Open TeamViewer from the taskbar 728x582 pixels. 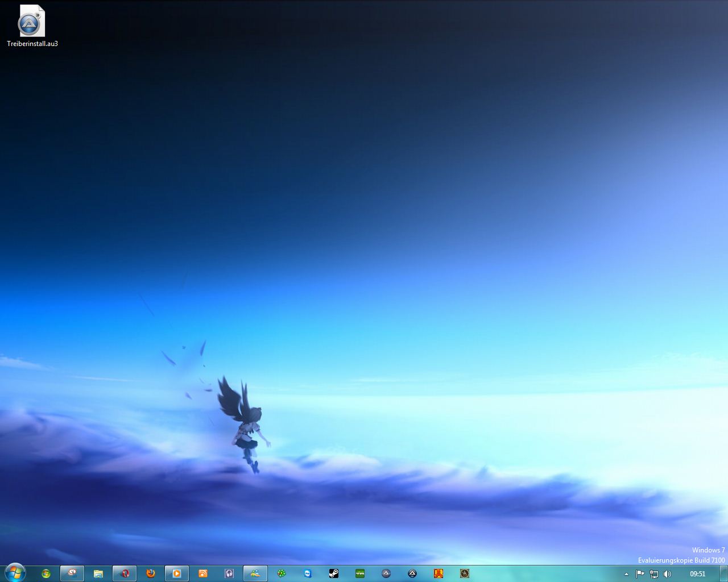tap(308, 573)
